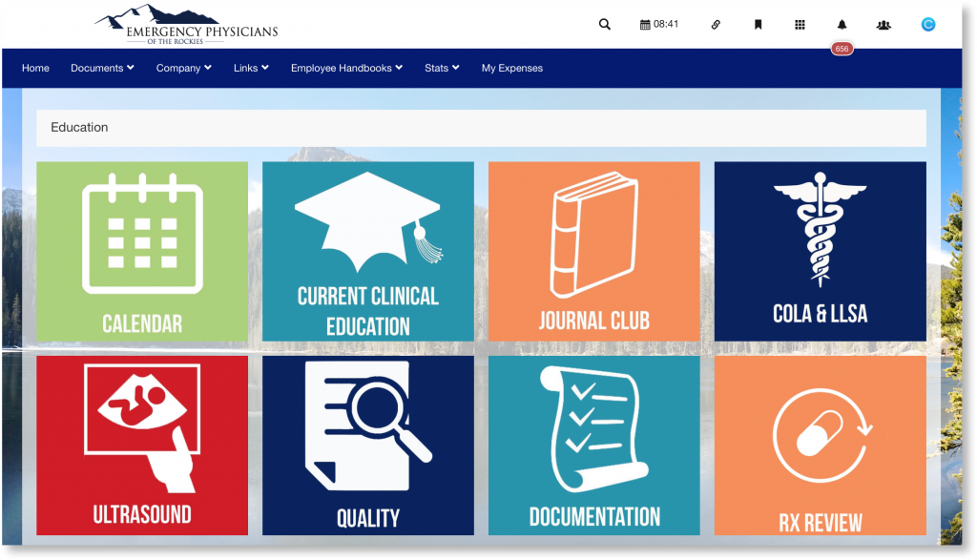The width and height of the screenshot is (977, 560).
Task: Open saved bookmarks via bookmark icon
Action: [x=757, y=24]
